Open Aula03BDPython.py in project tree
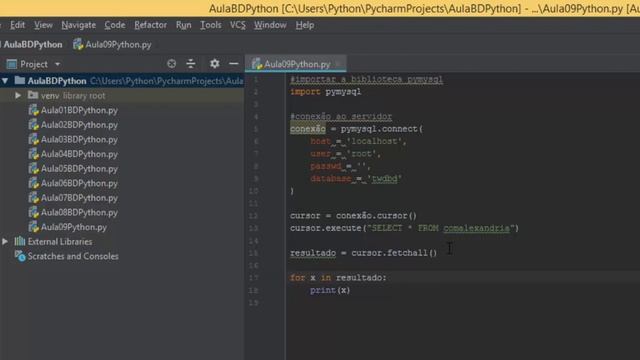Image resolution: width=640 pixels, height=360 pixels. point(79,140)
